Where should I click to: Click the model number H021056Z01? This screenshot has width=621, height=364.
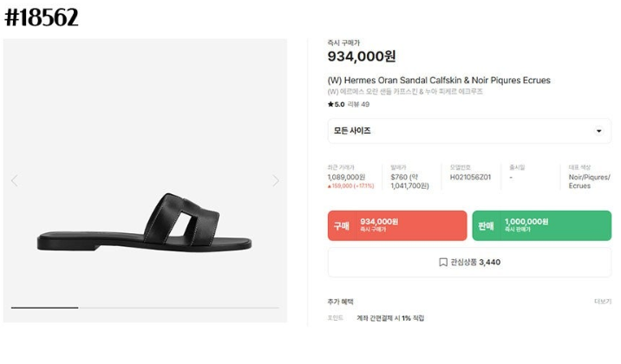pos(470,178)
